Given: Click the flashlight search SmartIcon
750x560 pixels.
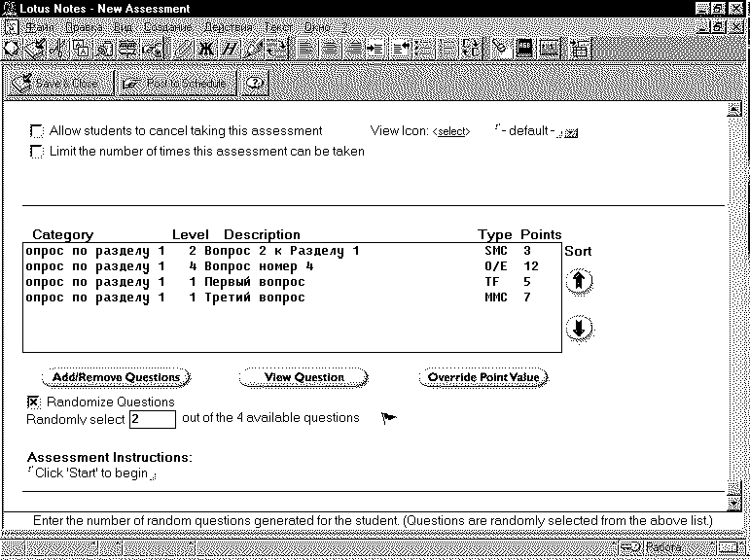Looking at the screenshot, I should [501, 49].
